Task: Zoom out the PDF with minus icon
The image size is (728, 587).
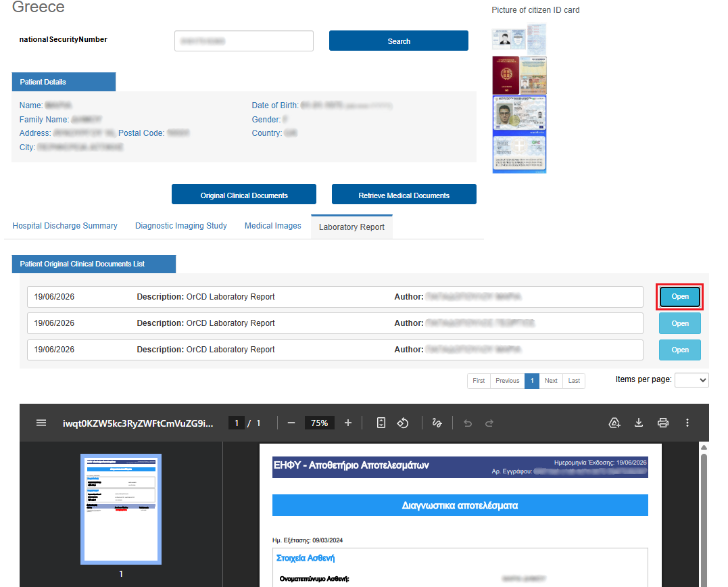Action: 291,423
